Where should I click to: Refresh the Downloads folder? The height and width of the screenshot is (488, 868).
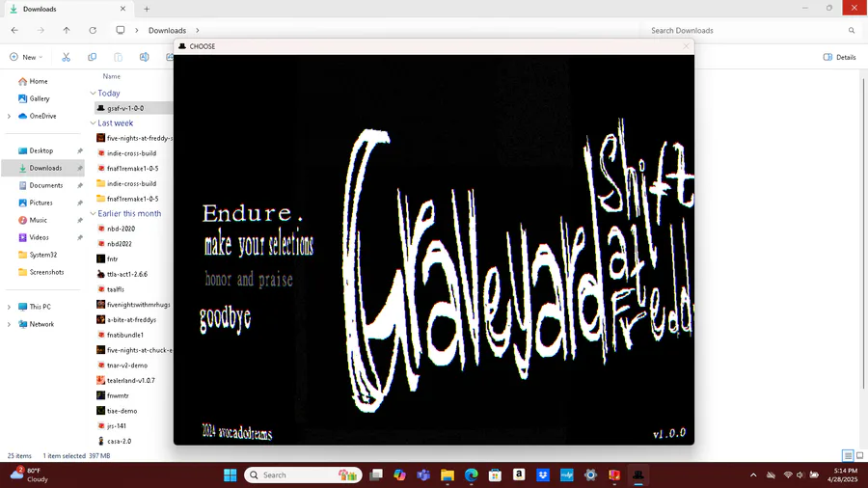point(93,31)
